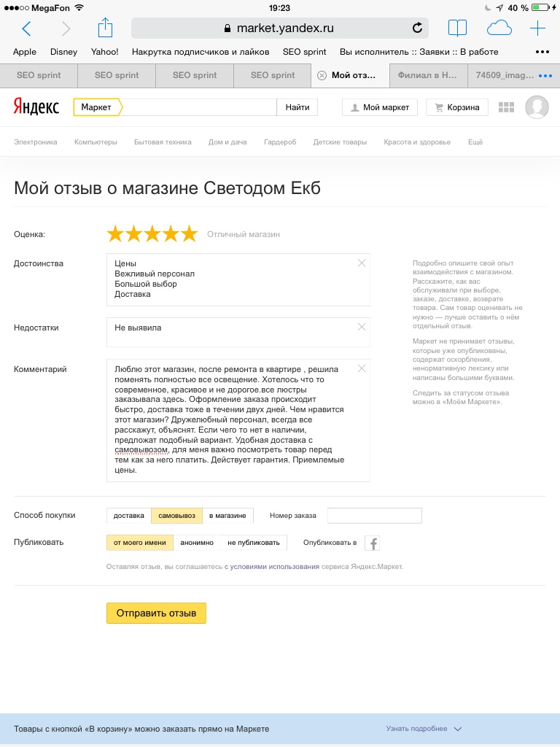The image size is (560, 747).
Task: Choose the в магазине purchase option
Action: pyautogui.click(x=227, y=516)
